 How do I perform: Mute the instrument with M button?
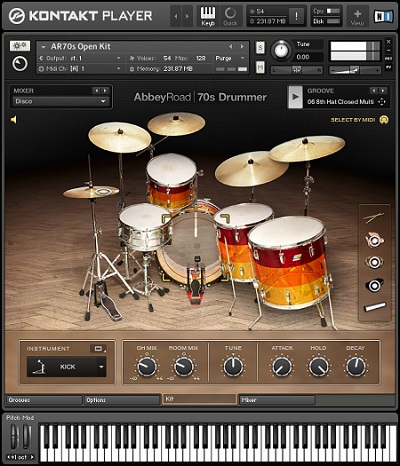point(260,67)
